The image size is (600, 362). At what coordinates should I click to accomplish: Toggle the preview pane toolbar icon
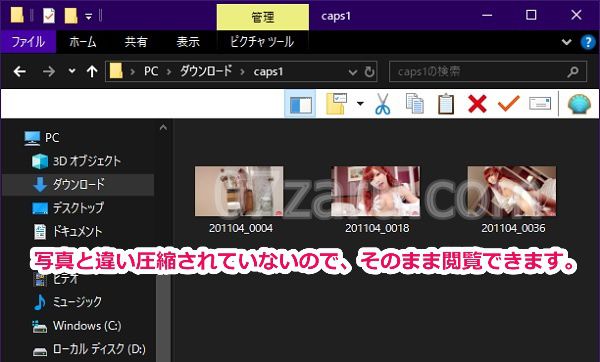coord(301,104)
